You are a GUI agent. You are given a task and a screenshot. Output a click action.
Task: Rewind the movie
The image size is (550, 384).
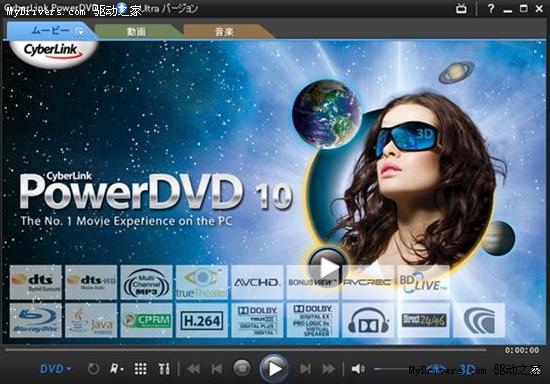pos(193,369)
